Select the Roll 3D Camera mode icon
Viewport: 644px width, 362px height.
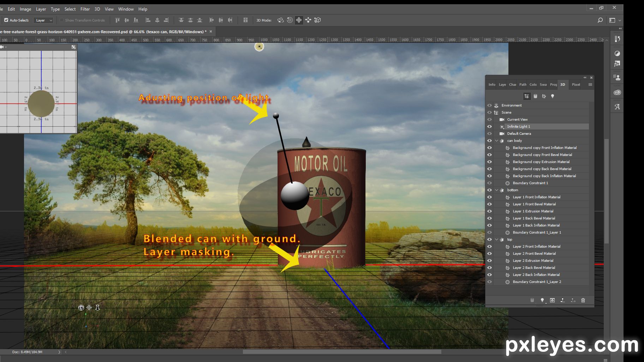click(290, 20)
